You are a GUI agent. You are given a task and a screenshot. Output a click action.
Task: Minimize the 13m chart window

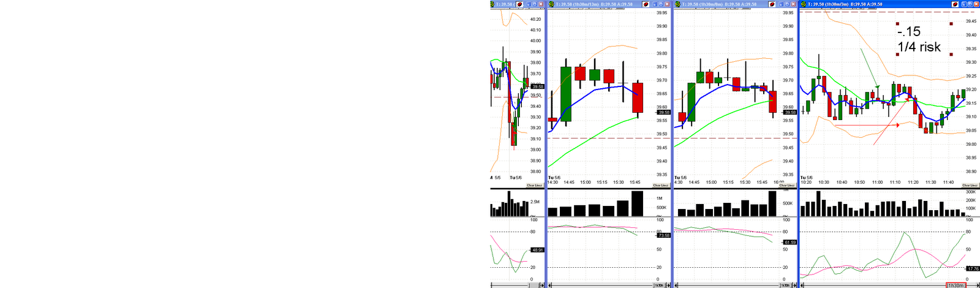(x=655, y=4)
